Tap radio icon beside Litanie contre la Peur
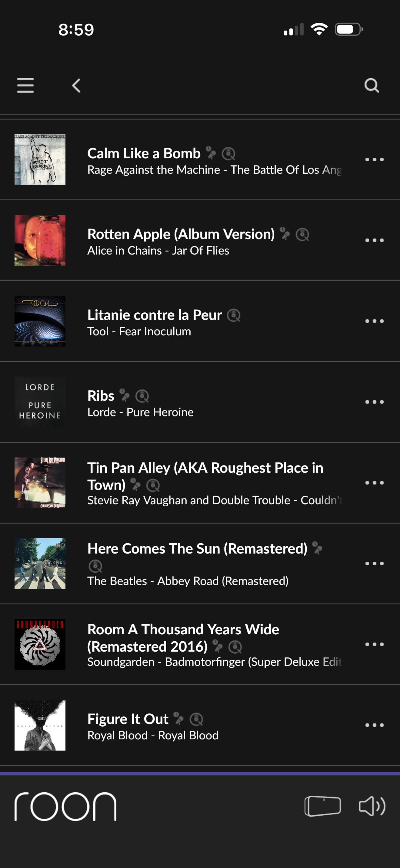The height and width of the screenshot is (868, 400). point(233,315)
